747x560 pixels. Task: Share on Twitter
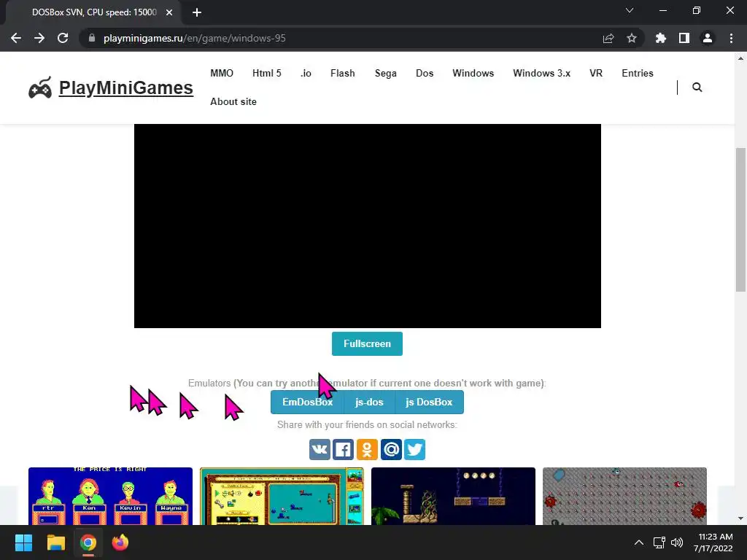click(x=414, y=449)
